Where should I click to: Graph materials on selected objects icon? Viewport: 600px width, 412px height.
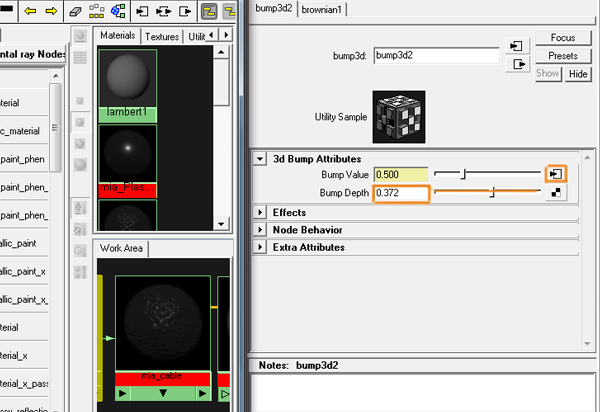pos(118,11)
